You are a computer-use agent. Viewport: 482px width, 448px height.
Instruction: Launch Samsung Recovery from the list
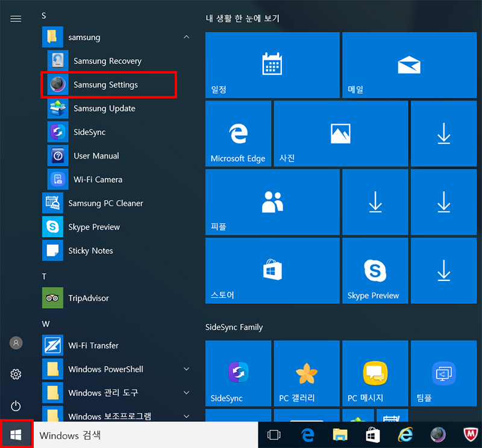point(118,61)
